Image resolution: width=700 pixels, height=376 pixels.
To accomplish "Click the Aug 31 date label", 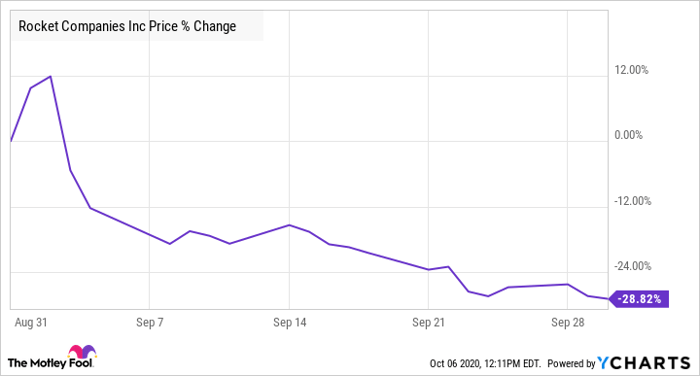I will tap(31, 322).
